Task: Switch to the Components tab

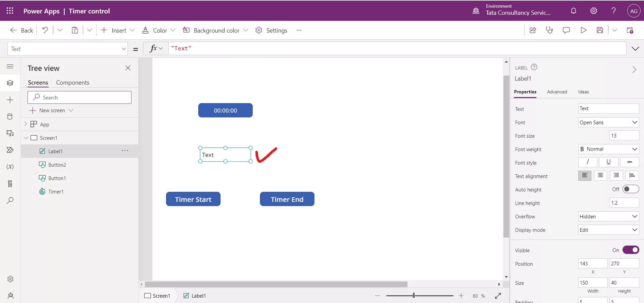Action: pos(72,82)
